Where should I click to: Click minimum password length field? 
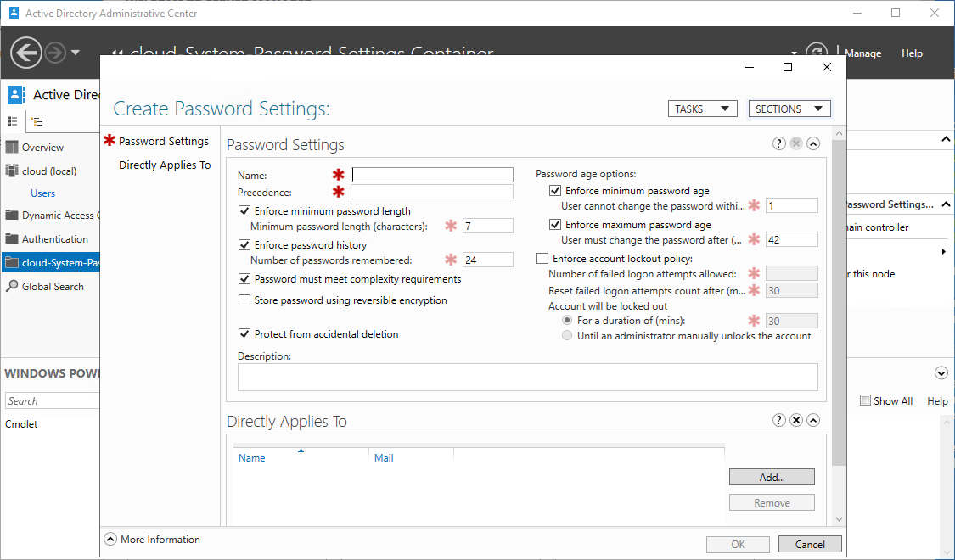488,226
